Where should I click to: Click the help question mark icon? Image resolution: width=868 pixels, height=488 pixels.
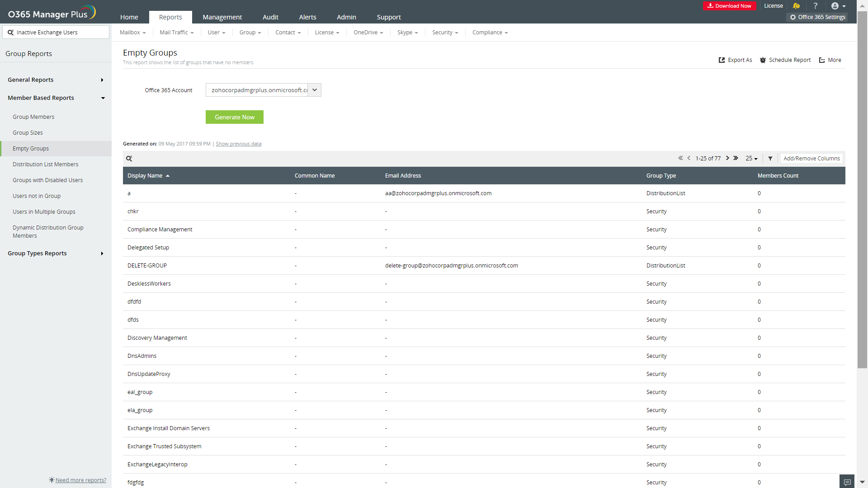(x=816, y=6)
